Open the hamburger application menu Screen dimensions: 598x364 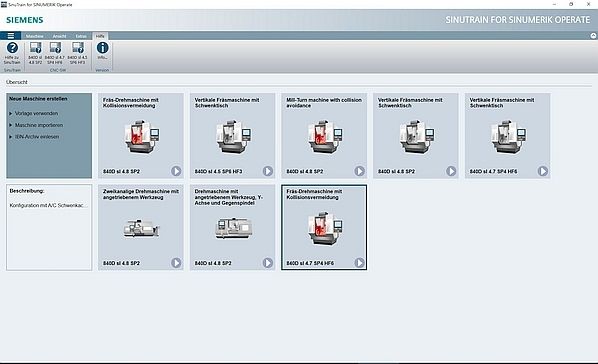pos(11,36)
